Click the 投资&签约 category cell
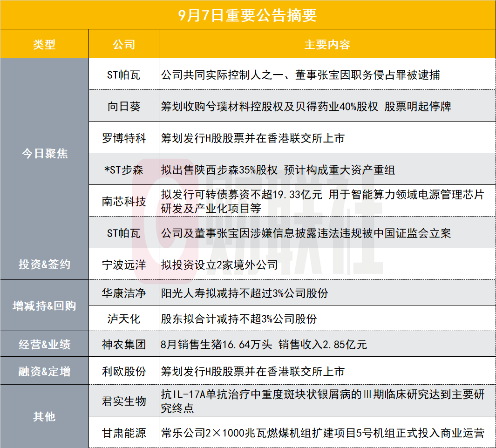 point(45,264)
